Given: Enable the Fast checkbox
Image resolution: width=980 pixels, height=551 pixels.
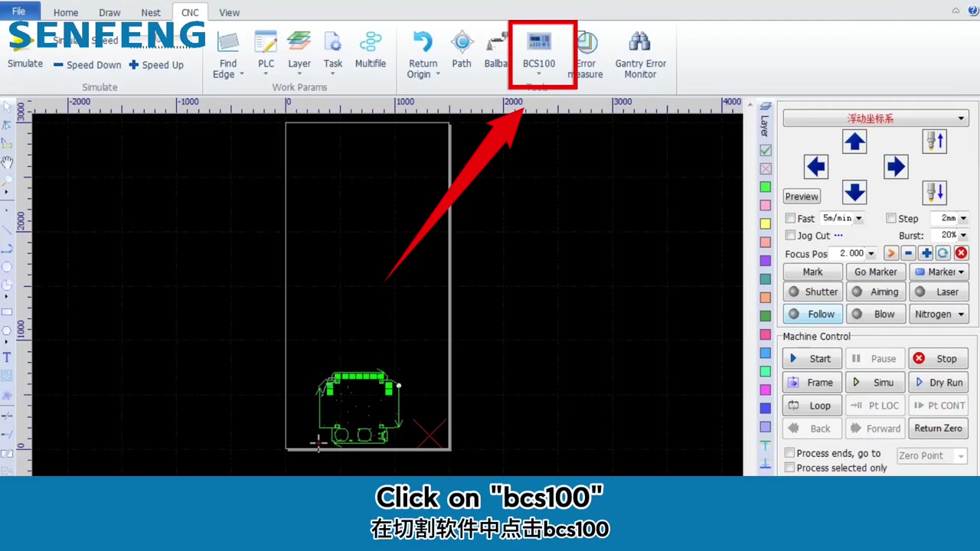Looking at the screenshot, I should click(x=791, y=219).
